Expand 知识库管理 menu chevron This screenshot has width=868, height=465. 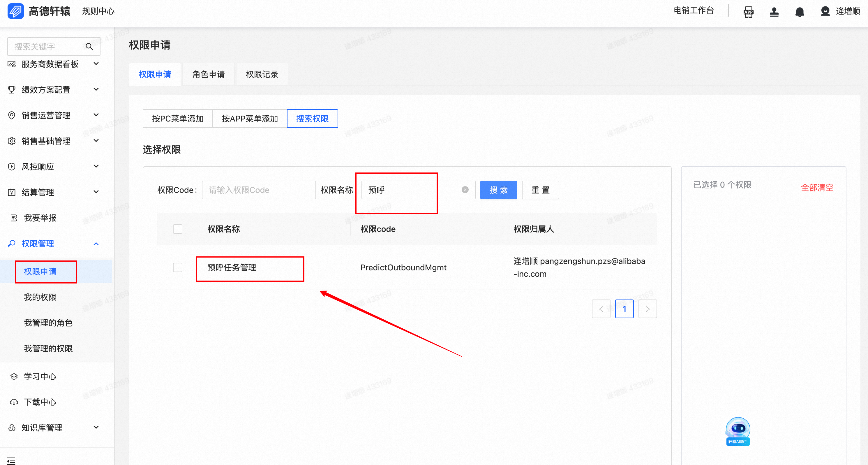[96, 427]
